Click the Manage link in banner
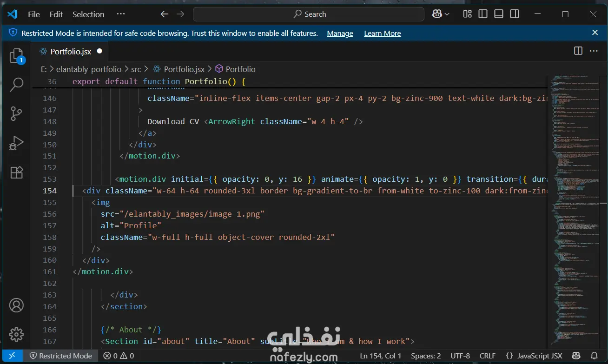The height and width of the screenshot is (364, 608). click(x=340, y=33)
